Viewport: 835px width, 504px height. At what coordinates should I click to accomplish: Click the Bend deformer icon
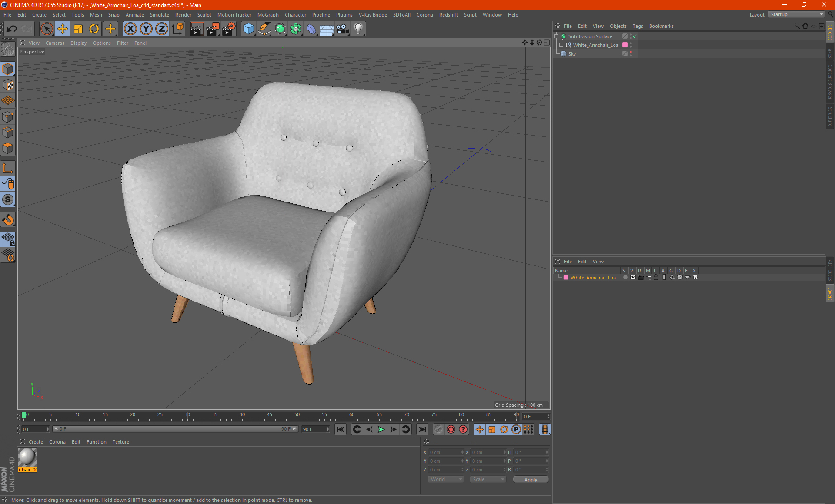[x=311, y=29]
